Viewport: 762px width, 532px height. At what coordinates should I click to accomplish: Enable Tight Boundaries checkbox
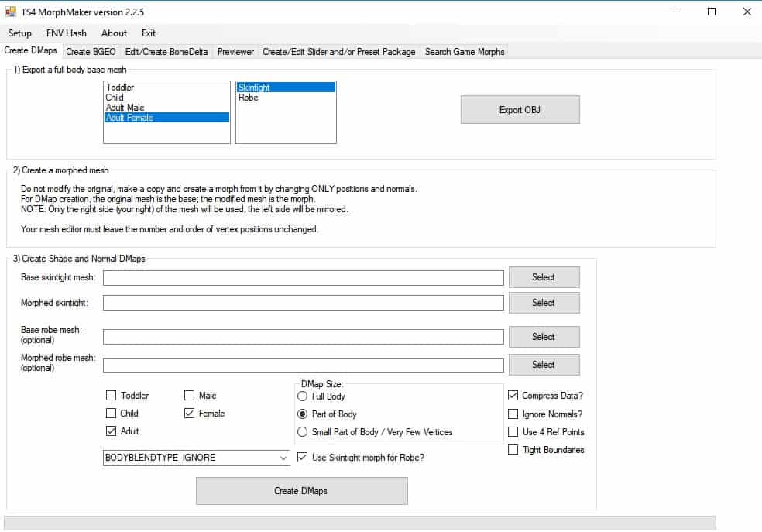pos(513,450)
